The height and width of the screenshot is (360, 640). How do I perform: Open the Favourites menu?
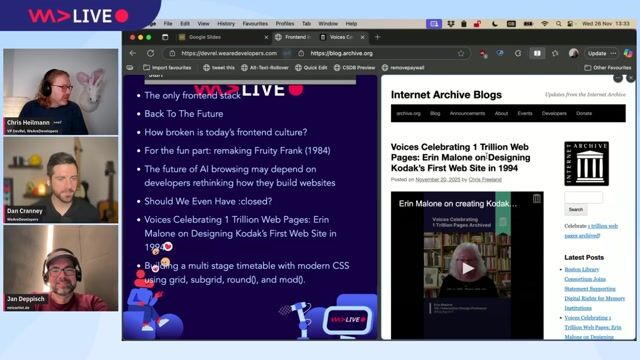click(x=255, y=24)
